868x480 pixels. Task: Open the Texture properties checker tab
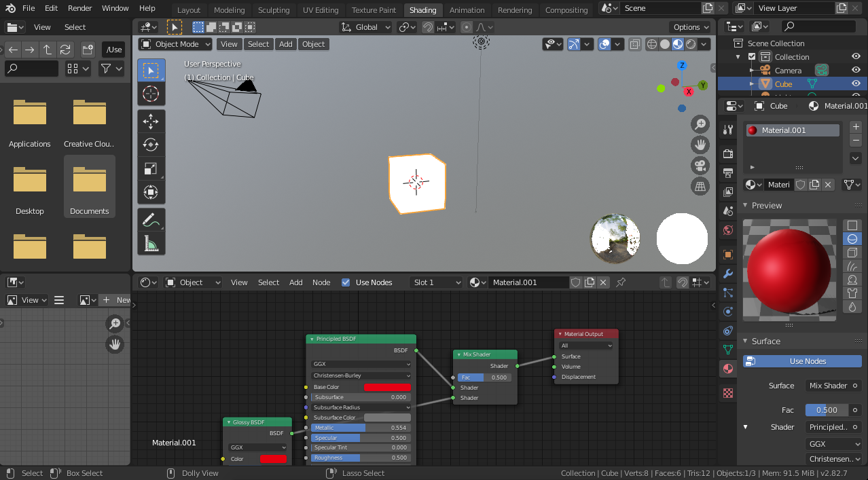pyautogui.click(x=728, y=392)
